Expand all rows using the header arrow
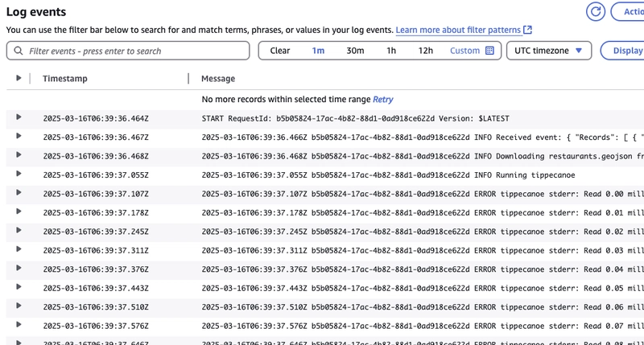Screen dimensions: 644x345 (x=19, y=78)
